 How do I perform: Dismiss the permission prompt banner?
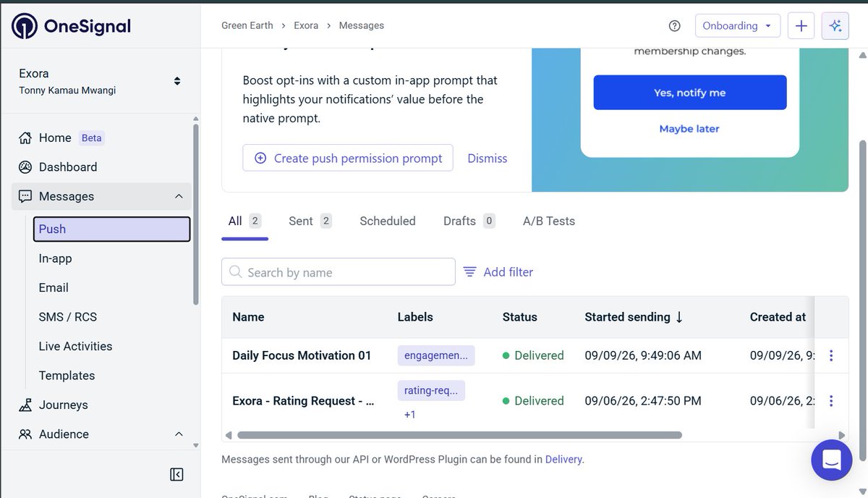(488, 159)
